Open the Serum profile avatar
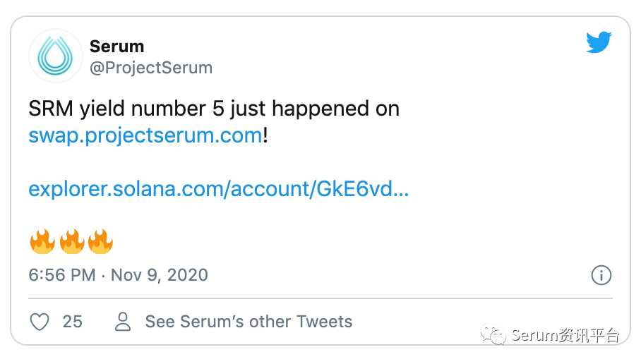Screen dimensions: 641x364 pyautogui.click(x=56, y=56)
